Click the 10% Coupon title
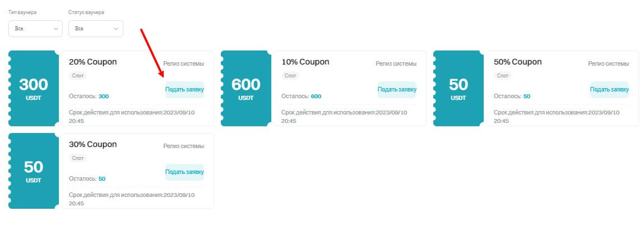 pos(305,62)
